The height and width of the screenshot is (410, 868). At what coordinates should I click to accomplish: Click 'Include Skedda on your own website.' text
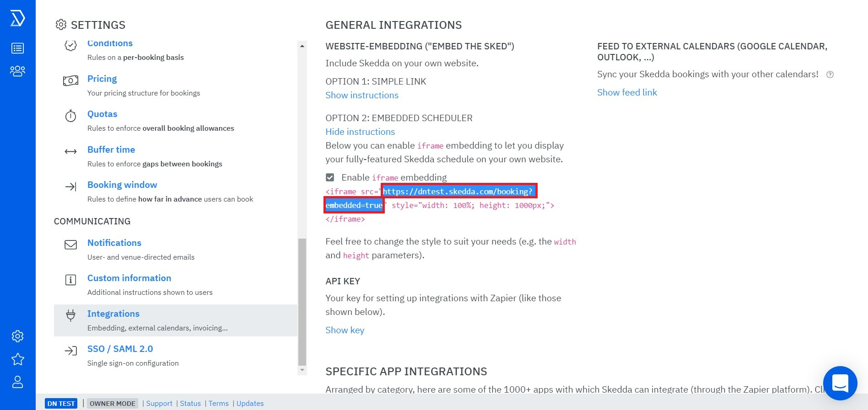click(402, 63)
